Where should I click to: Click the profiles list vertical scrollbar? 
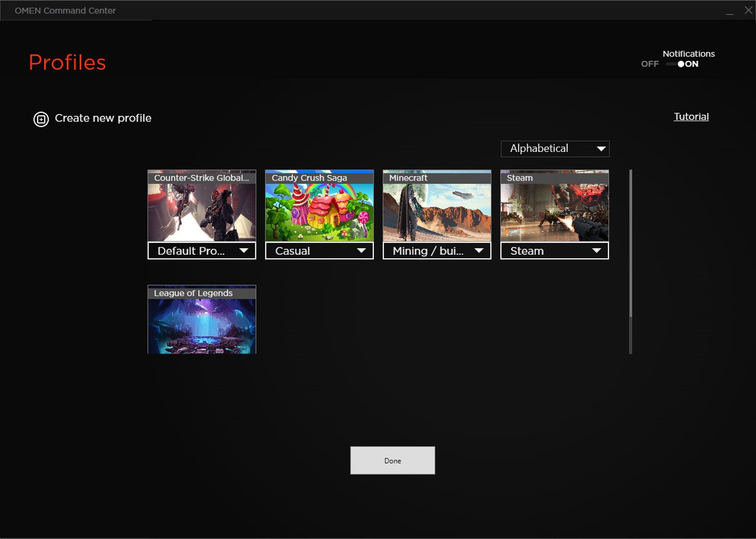630,245
